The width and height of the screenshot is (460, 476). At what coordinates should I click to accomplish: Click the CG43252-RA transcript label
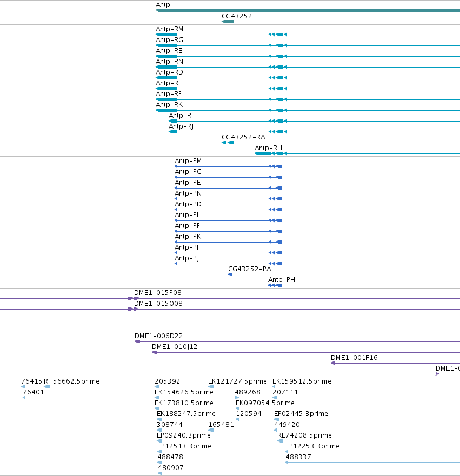[243, 137]
